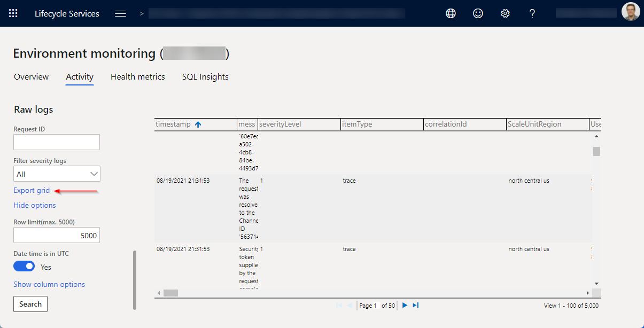The width and height of the screenshot is (644, 328).
Task: Collapse options with Hide options link
Action: tap(35, 205)
